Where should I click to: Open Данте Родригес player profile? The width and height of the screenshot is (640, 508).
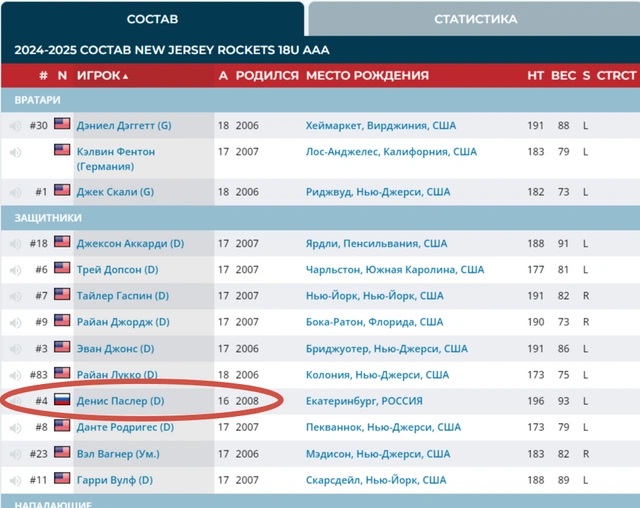point(124,427)
